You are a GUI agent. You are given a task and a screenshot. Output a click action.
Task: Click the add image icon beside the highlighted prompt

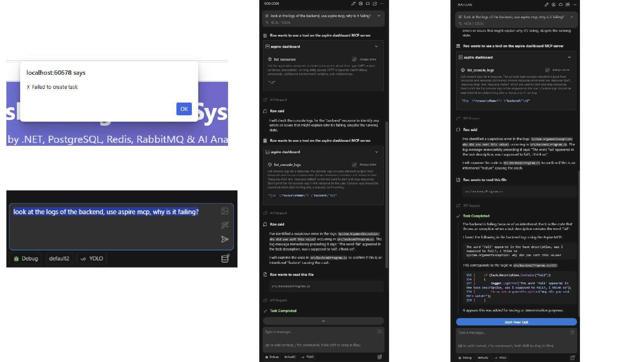click(225, 211)
